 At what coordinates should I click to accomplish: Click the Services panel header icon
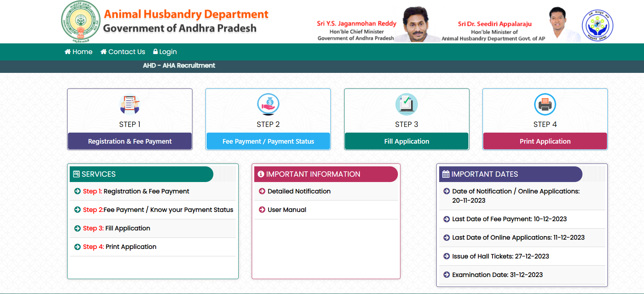pos(76,174)
